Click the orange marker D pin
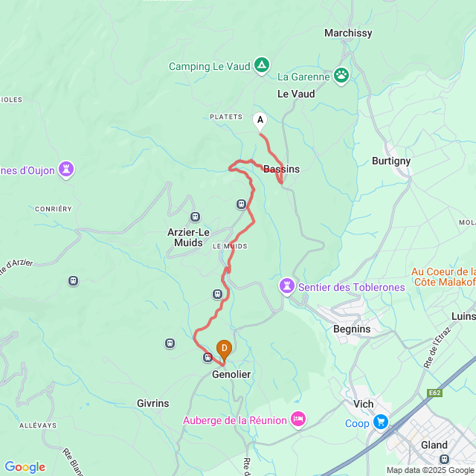This screenshot has width=476, height=476. coord(224,350)
